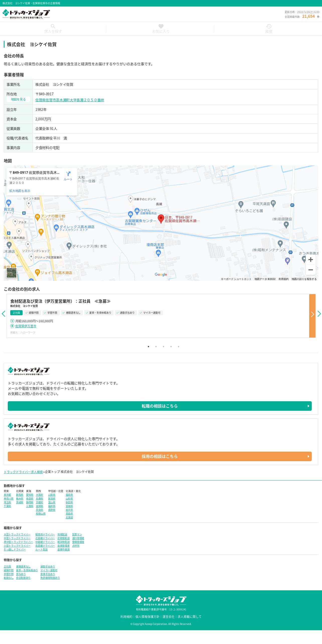Click 採用の相談はこちら orange button
Screen dimensions: 322x644
pyautogui.click(x=160, y=456)
